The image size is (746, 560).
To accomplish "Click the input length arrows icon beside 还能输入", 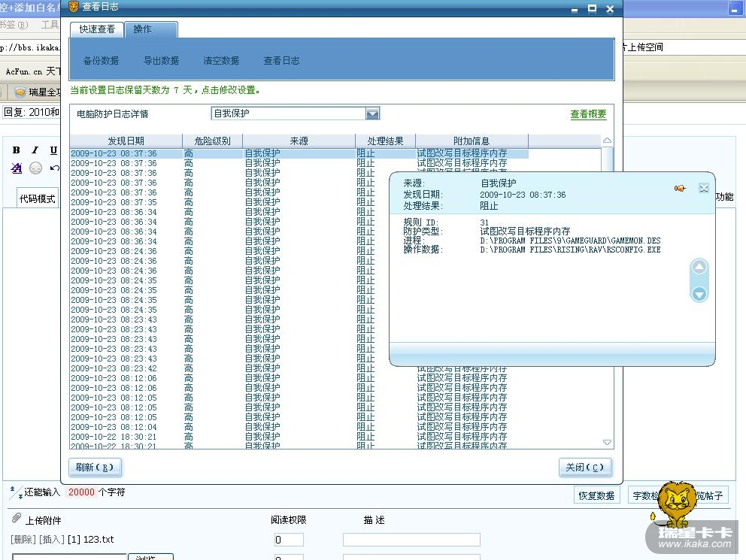I will pyautogui.click(x=16, y=492).
